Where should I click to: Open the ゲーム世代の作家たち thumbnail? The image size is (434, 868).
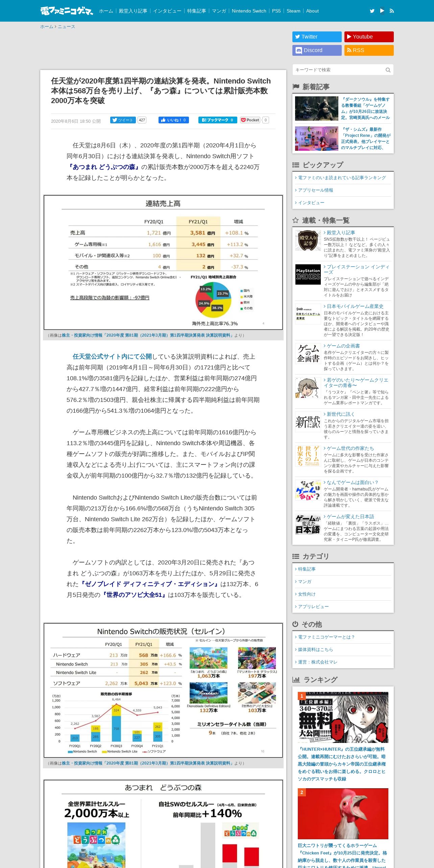click(x=308, y=456)
